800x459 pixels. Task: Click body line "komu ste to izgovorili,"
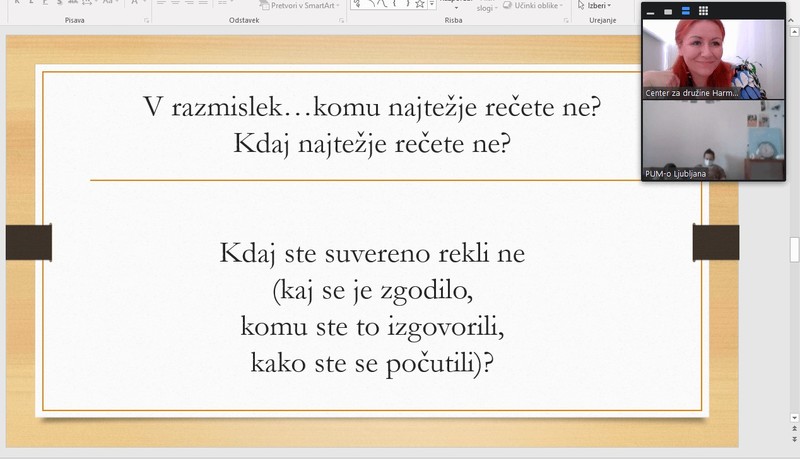[x=372, y=327]
